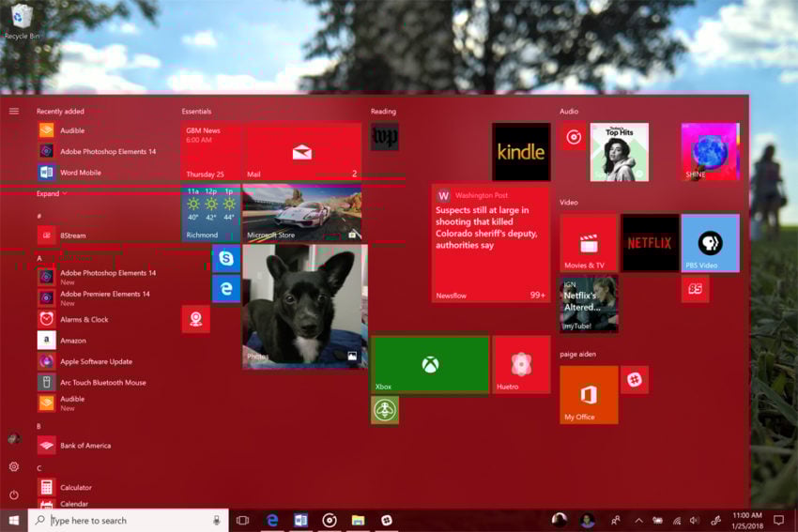Expand the Recently added list
798x532 pixels.
coord(51,193)
